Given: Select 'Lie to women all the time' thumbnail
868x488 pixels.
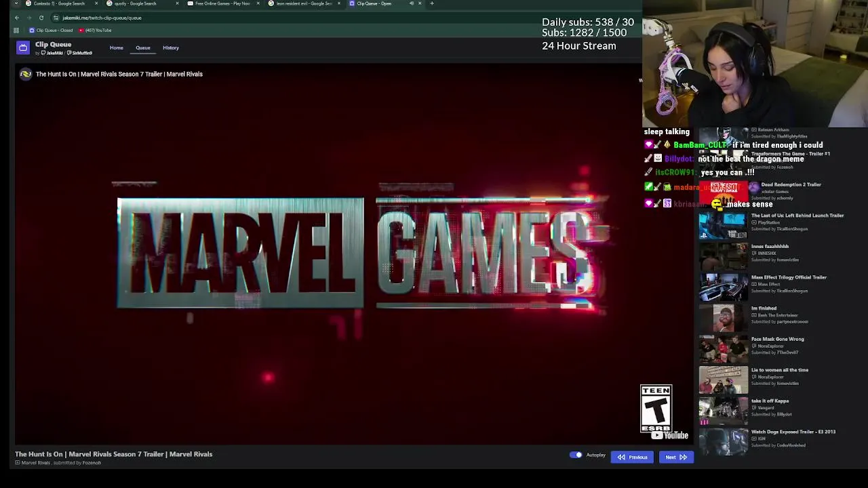Looking at the screenshot, I should tap(724, 380).
